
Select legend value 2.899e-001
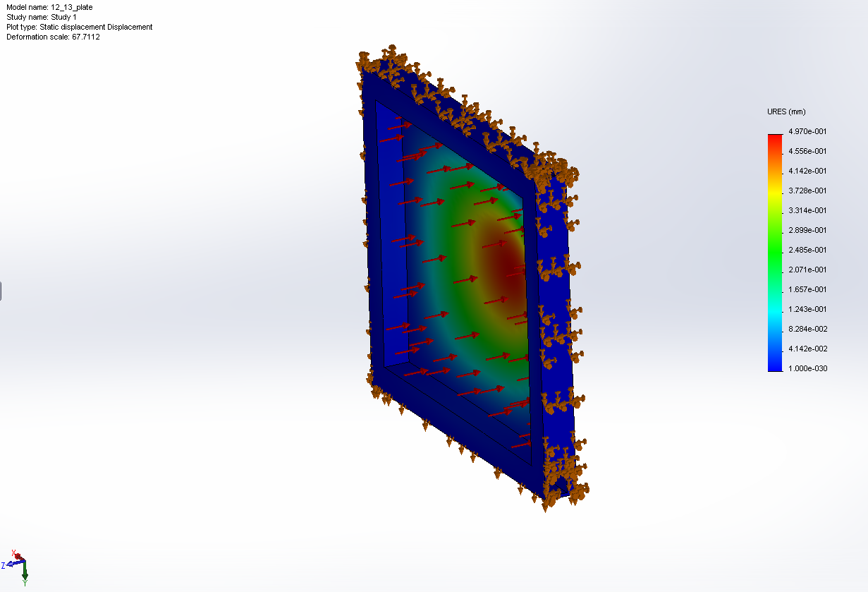tap(808, 230)
